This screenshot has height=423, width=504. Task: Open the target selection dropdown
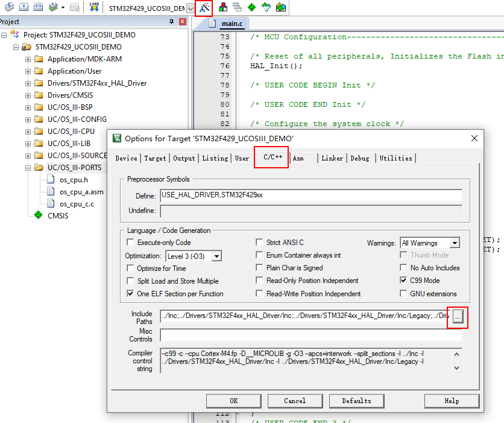pos(191,8)
